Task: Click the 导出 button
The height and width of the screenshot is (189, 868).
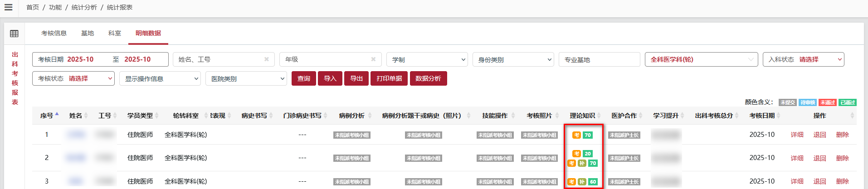Action: pos(356,78)
